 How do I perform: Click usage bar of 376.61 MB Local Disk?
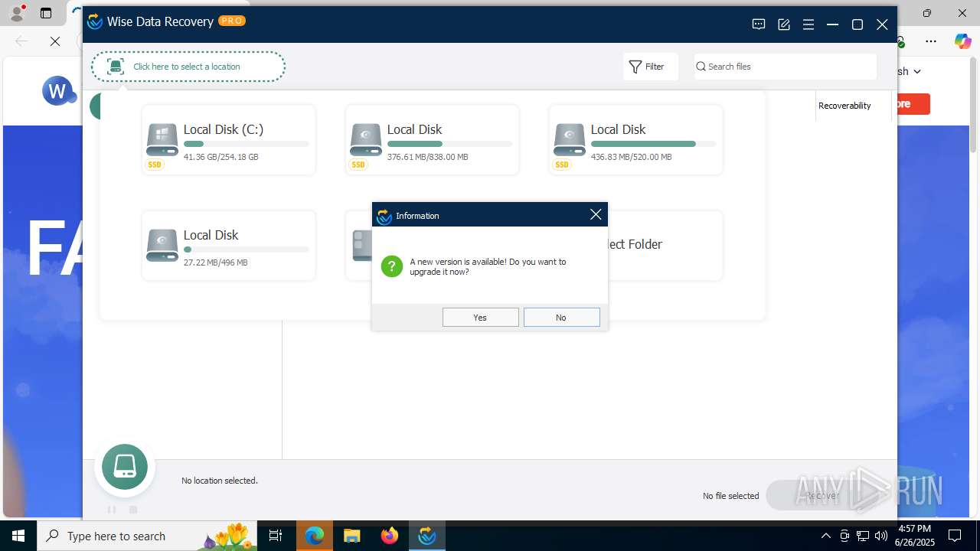click(450, 144)
